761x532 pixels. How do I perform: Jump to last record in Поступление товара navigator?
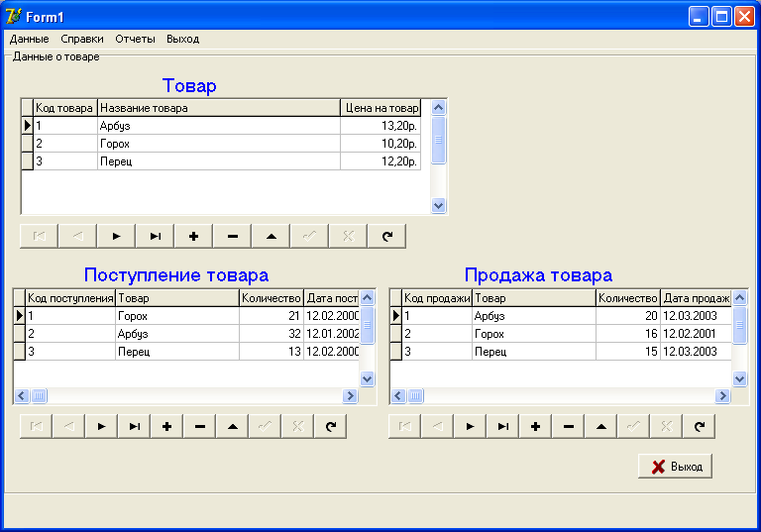135,427
